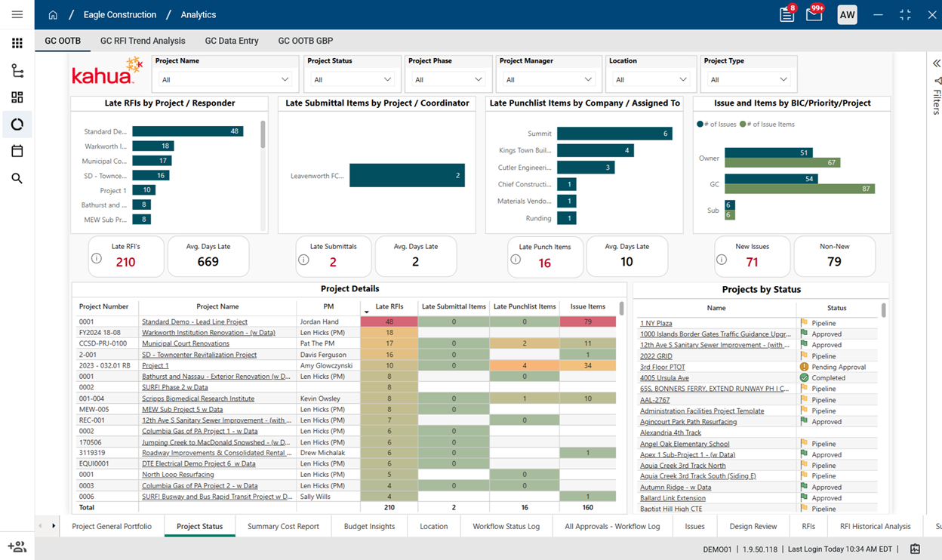Click the home icon in breadcrumb
This screenshot has height=560, width=942.
coord(53,15)
